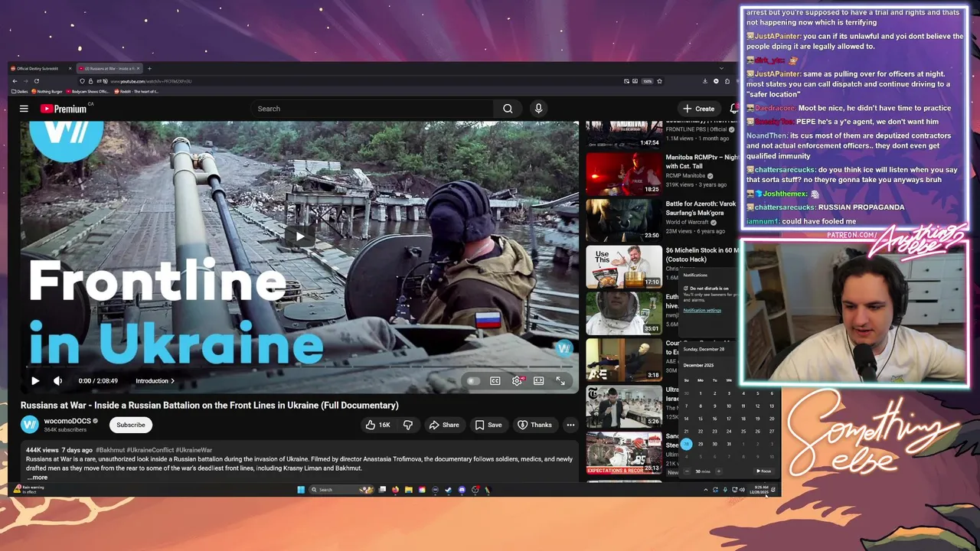Select December 28 in the calendar
The height and width of the screenshot is (551, 980).
coord(687,444)
